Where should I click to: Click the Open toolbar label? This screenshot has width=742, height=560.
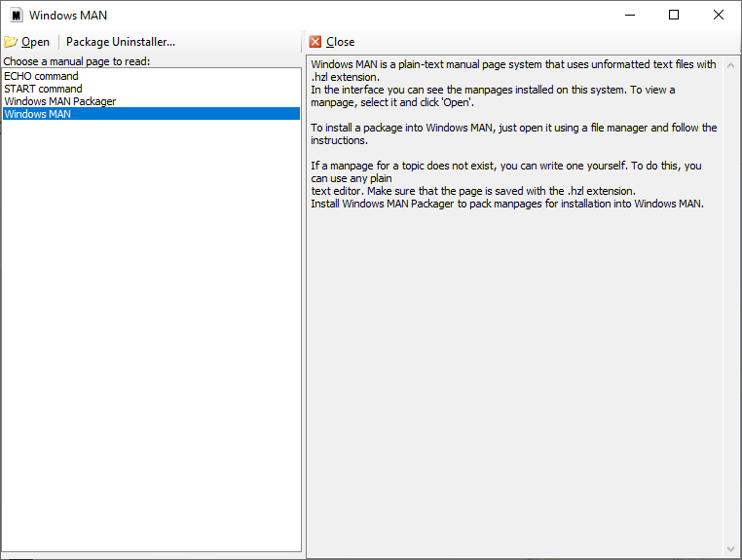35,42
